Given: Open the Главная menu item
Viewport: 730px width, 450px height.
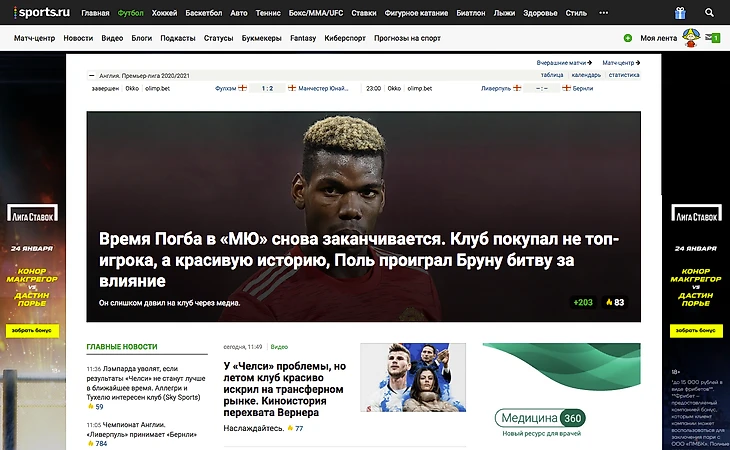Looking at the screenshot, I should click(x=95, y=13).
